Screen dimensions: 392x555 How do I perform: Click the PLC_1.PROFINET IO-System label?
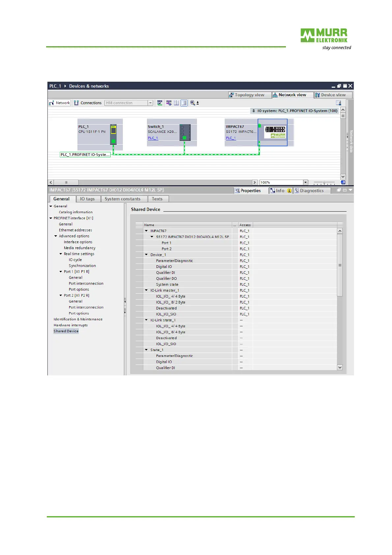pos(85,155)
